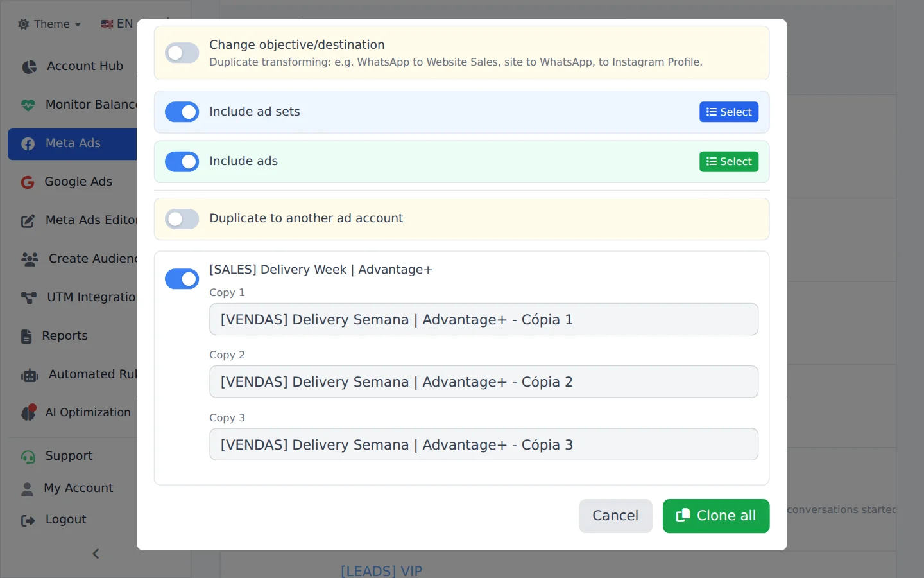Click the Meta Ads Facebook icon
The height and width of the screenshot is (578, 924).
coord(28,144)
